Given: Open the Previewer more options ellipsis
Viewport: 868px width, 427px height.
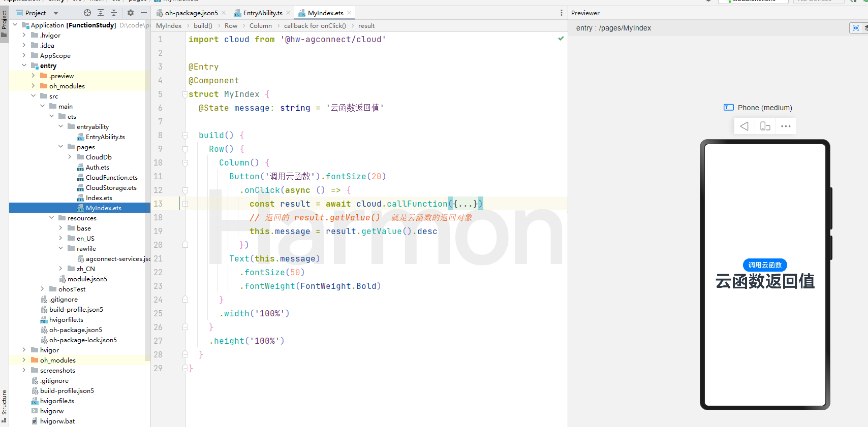Looking at the screenshot, I should click(786, 126).
